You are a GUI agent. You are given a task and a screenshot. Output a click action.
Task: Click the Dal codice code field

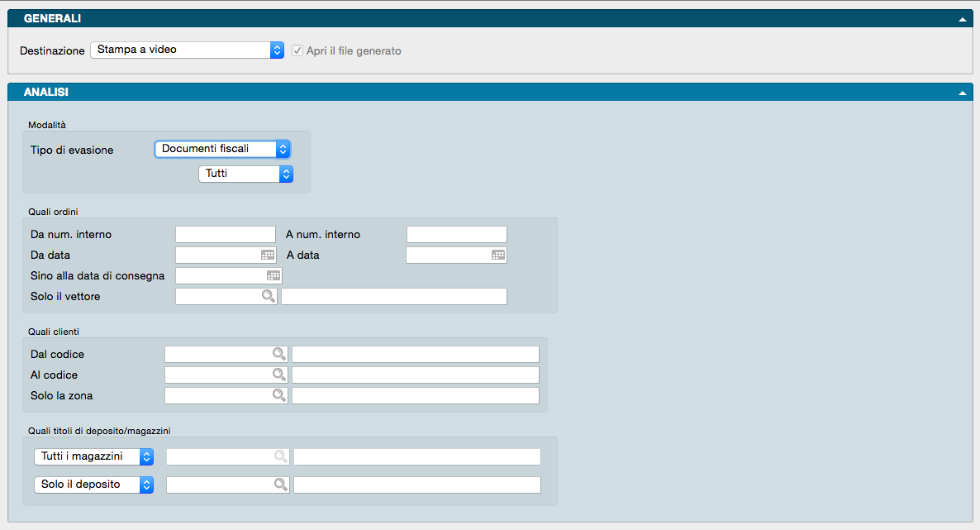tap(219, 354)
